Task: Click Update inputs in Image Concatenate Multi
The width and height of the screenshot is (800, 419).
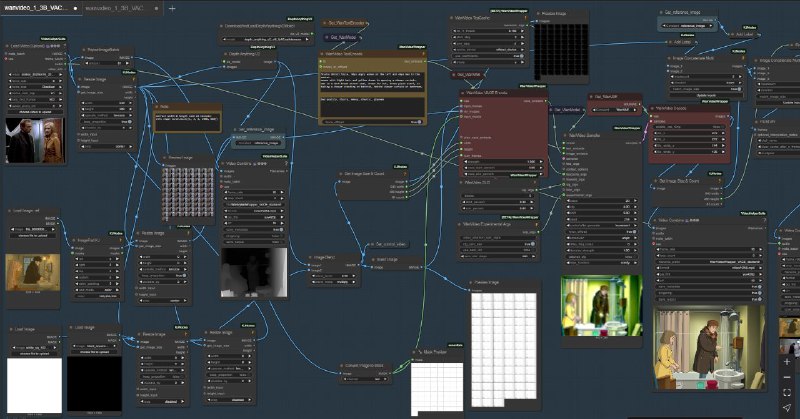Action: tap(705, 95)
